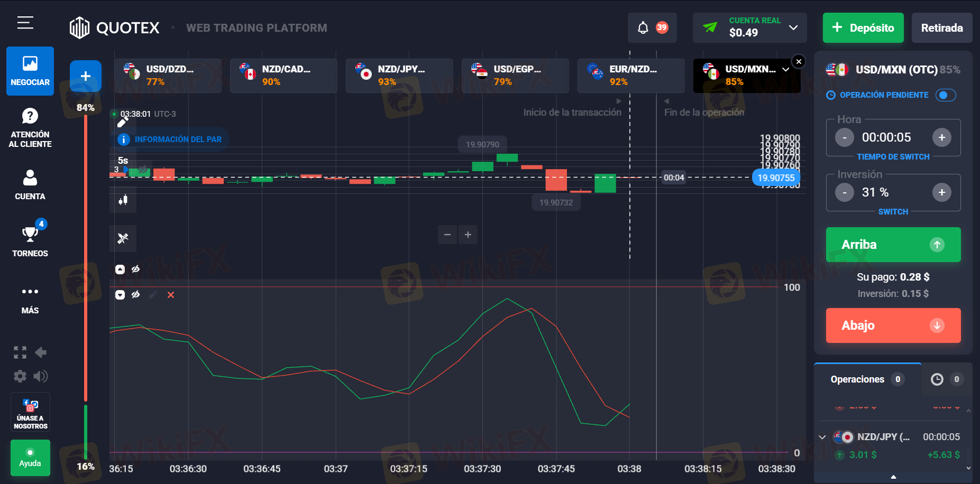Place an Arriba up trade
The image size is (980, 484).
click(893, 245)
